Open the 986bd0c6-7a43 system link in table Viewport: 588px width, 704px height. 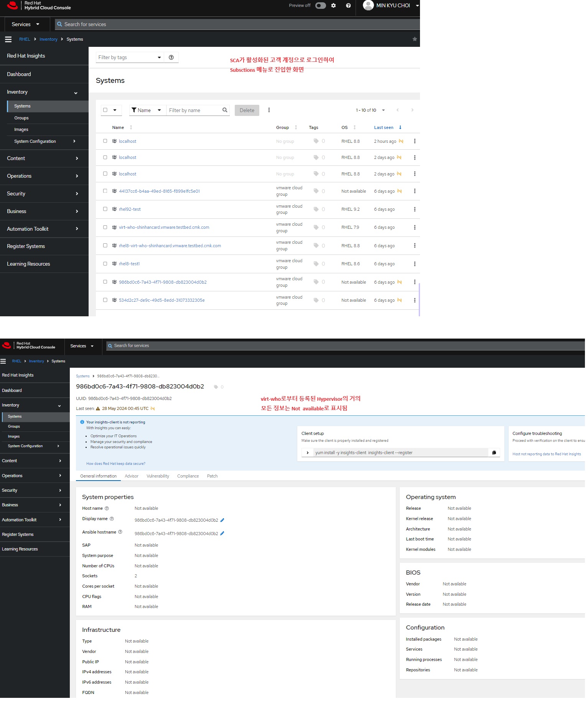(163, 282)
